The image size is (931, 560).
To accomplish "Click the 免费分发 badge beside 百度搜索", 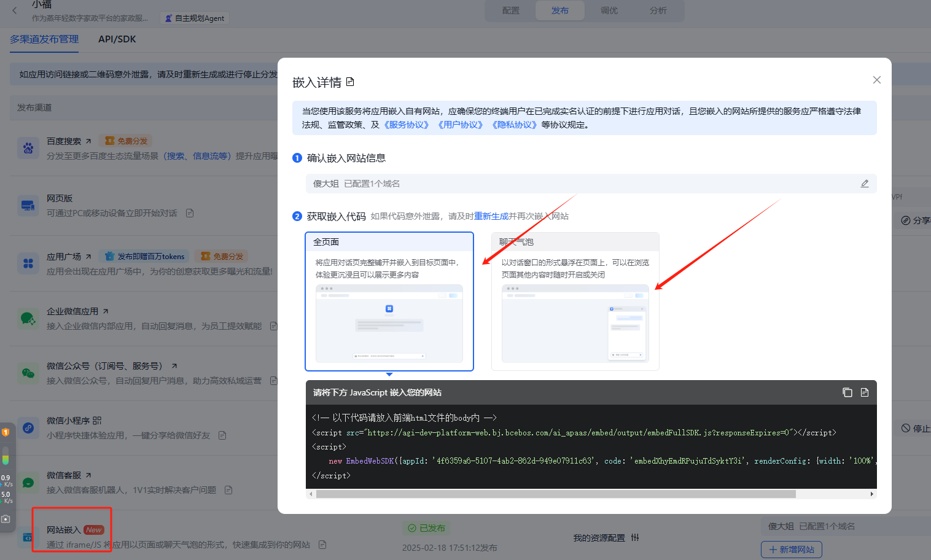I will (125, 141).
